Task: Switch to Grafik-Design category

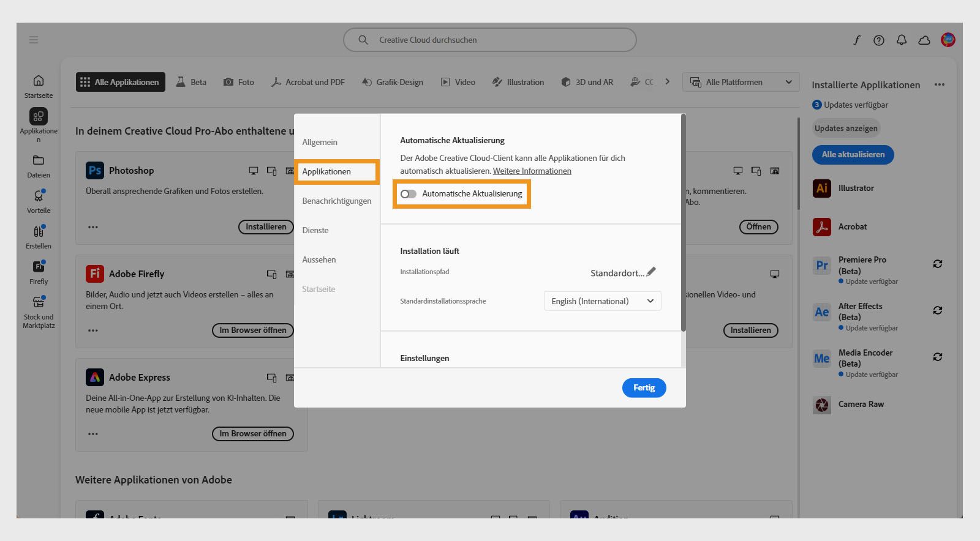Action: coord(393,82)
